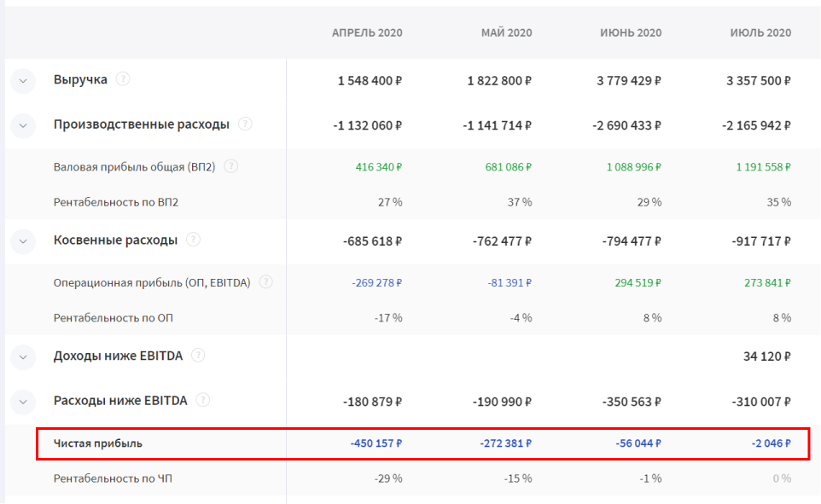This screenshot has height=504, width=821.
Task: Click the ИЮЛЬ 2020 column header
Action: coord(760,33)
